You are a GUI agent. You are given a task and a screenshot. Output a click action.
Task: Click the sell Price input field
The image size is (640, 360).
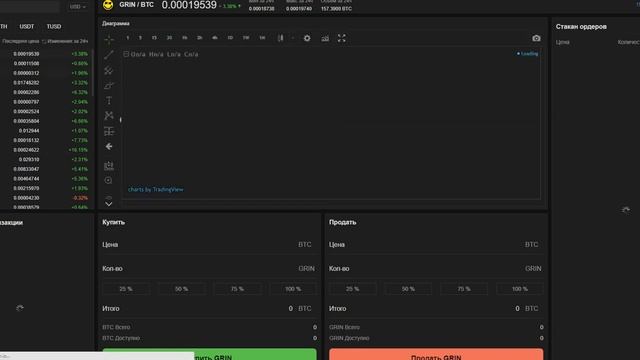pos(436,244)
